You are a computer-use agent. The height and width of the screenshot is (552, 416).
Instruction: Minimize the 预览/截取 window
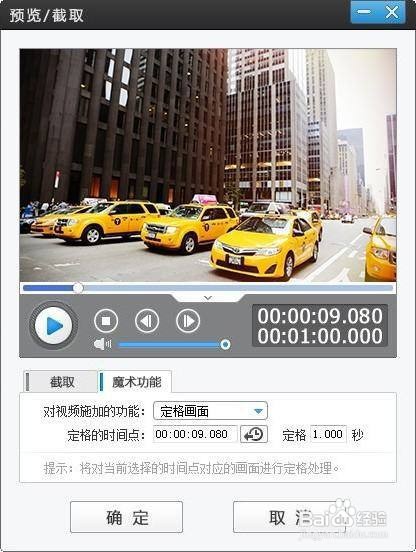click(x=364, y=12)
